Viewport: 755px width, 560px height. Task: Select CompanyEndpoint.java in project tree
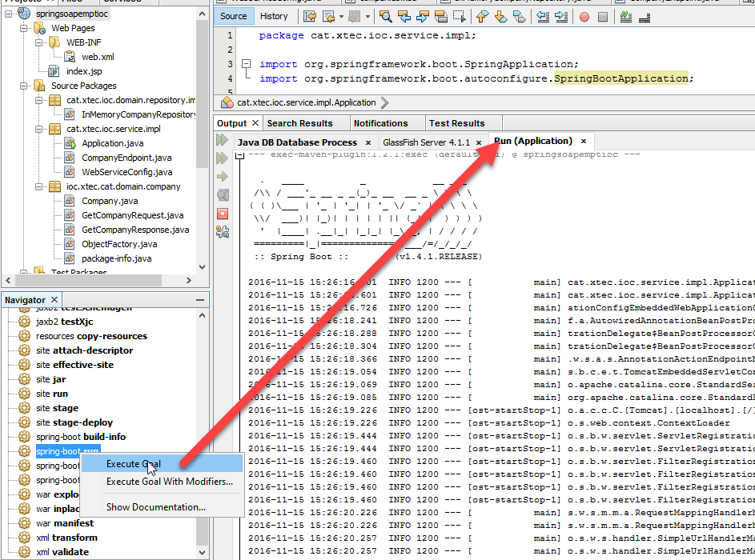(127, 158)
